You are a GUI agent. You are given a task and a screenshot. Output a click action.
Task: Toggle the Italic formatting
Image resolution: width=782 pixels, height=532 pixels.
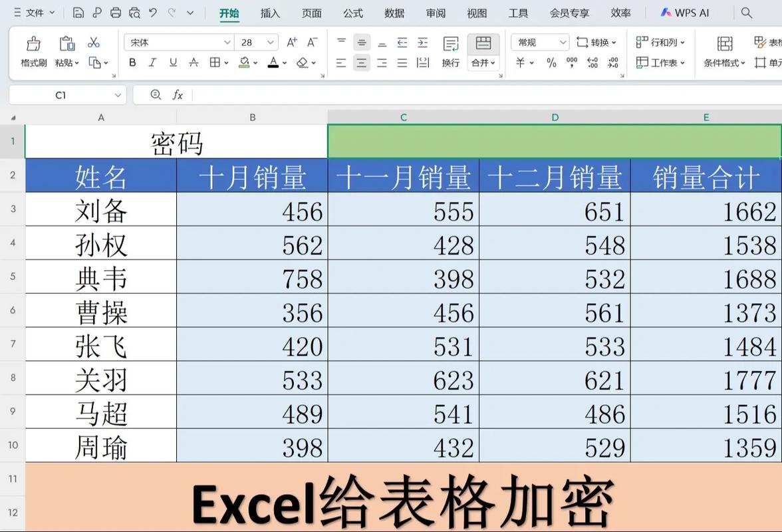coord(152,62)
